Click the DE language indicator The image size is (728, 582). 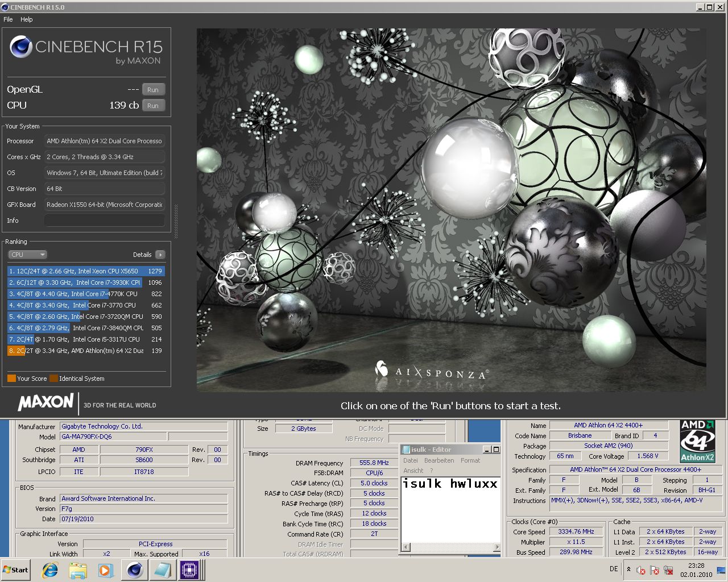click(614, 569)
